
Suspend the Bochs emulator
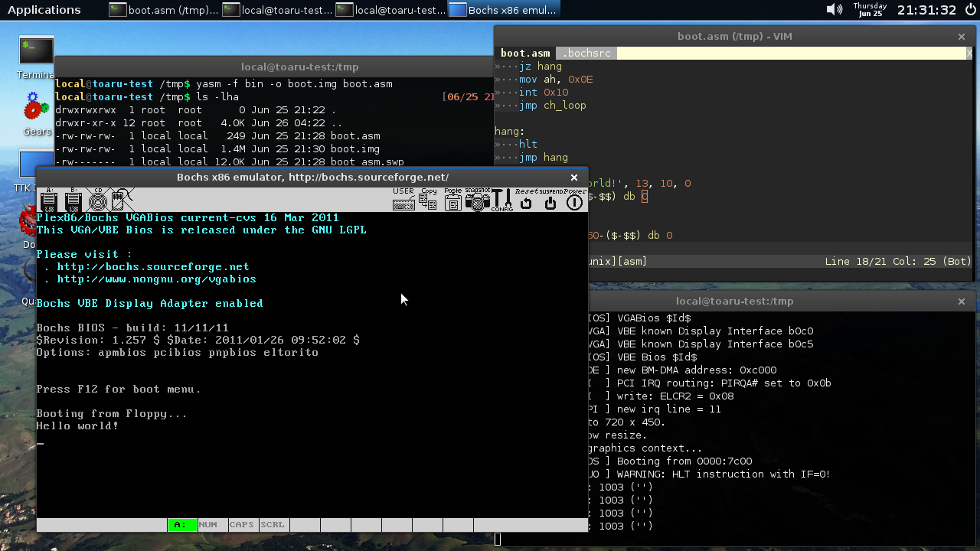coord(550,200)
